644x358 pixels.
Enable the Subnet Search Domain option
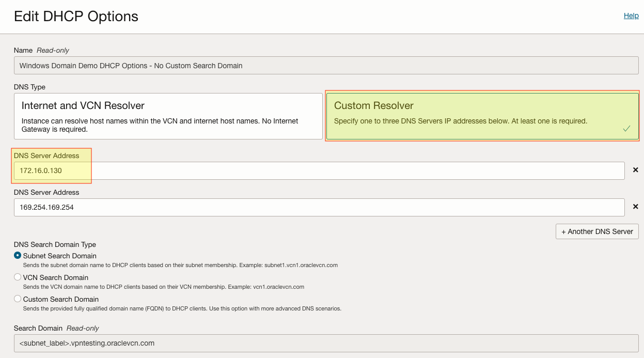tap(17, 256)
